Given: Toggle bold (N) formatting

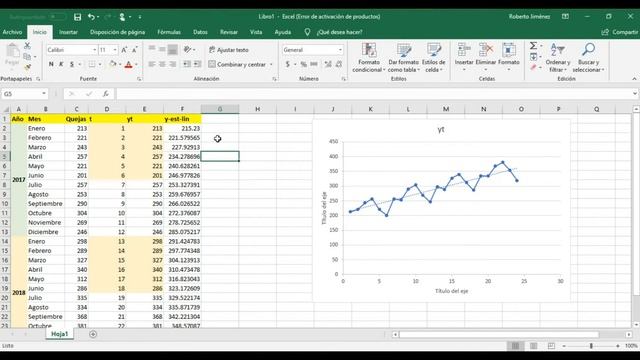Looking at the screenshot, I should click(51, 64).
